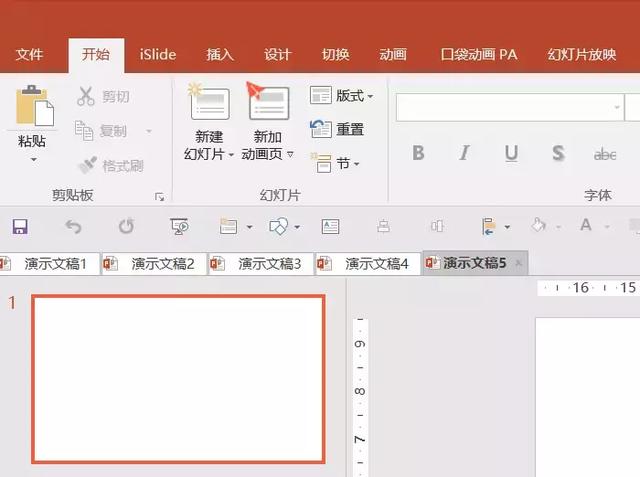640x477 pixels.
Task: Click the 剪切 scissors icon
Action: point(86,96)
